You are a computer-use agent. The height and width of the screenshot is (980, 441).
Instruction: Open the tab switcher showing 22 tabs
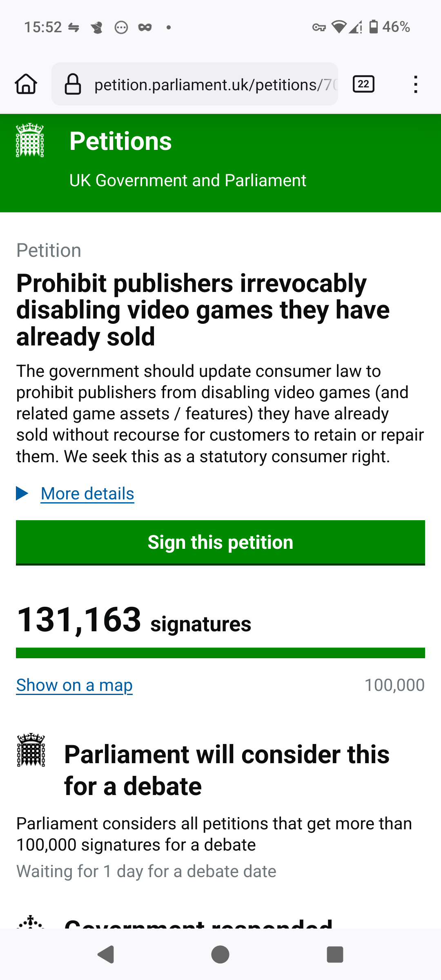tap(363, 84)
